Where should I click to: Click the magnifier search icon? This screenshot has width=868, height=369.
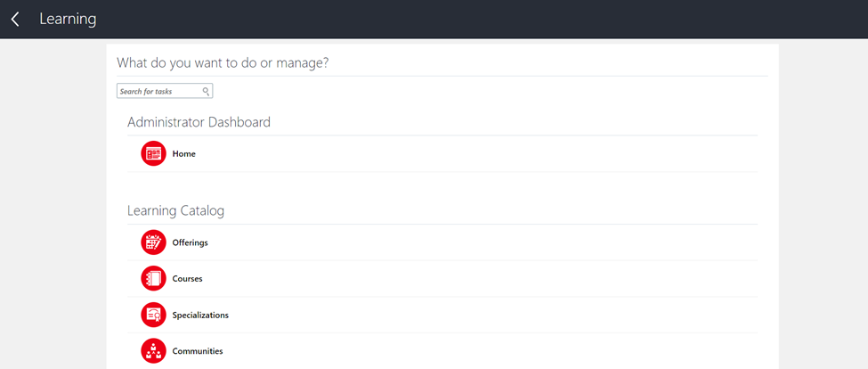pyautogui.click(x=206, y=92)
